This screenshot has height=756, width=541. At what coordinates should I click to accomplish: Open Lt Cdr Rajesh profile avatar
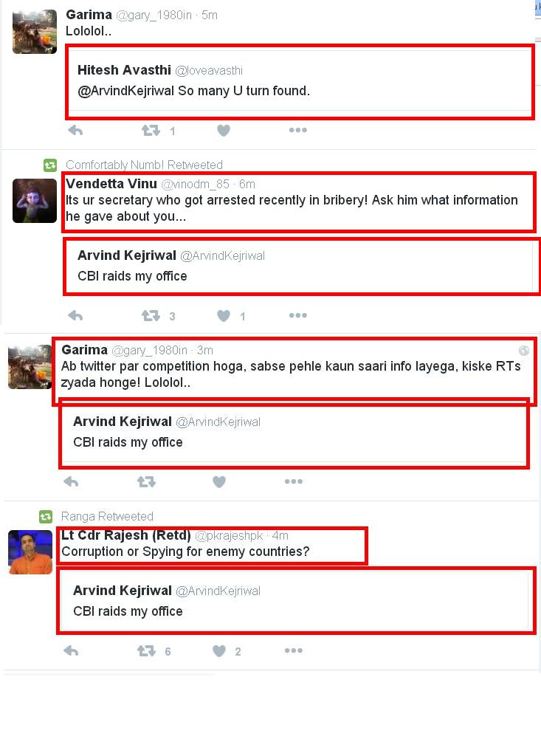coord(30,552)
